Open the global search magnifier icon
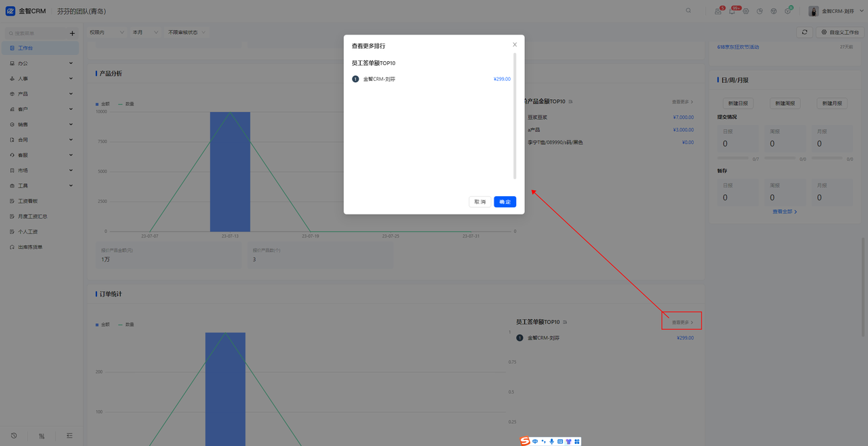 [689, 11]
